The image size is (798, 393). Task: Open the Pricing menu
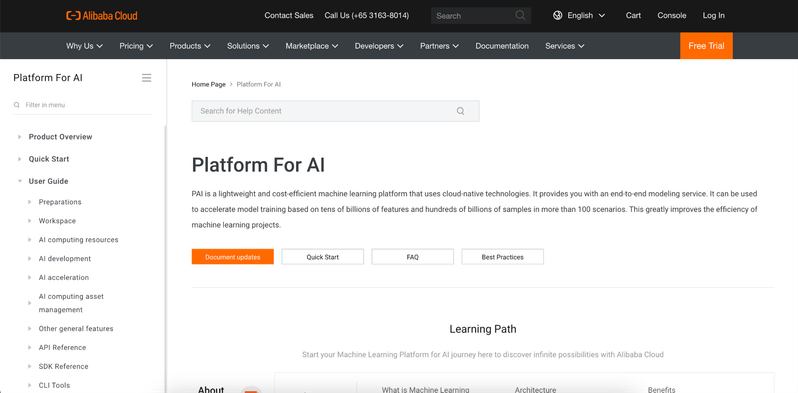(x=136, y=46)
